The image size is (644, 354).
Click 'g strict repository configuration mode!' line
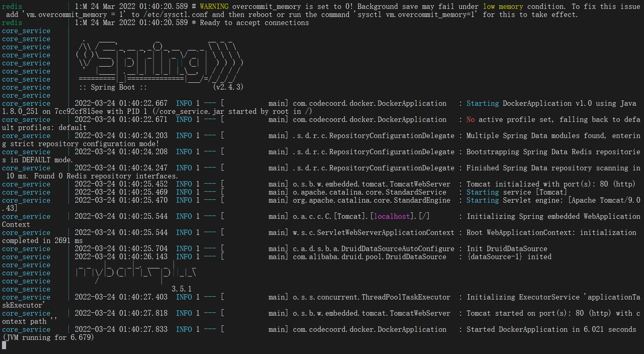point(81,144)
